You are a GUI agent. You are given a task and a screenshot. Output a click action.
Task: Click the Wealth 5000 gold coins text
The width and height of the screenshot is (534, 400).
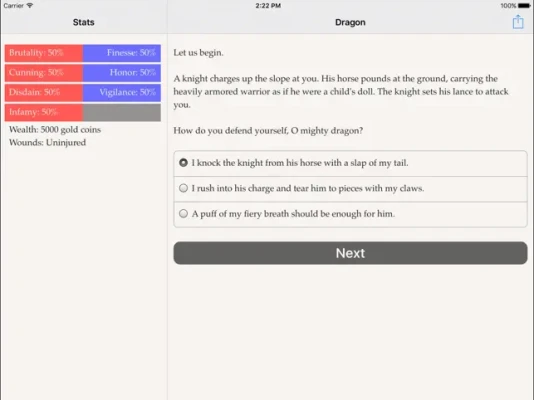coord(55,130)
